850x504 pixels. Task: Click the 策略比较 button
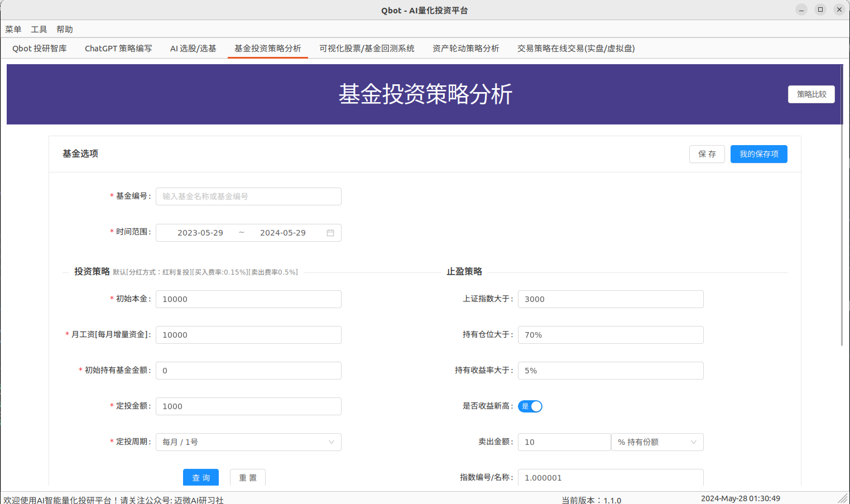tap(811, 94)
